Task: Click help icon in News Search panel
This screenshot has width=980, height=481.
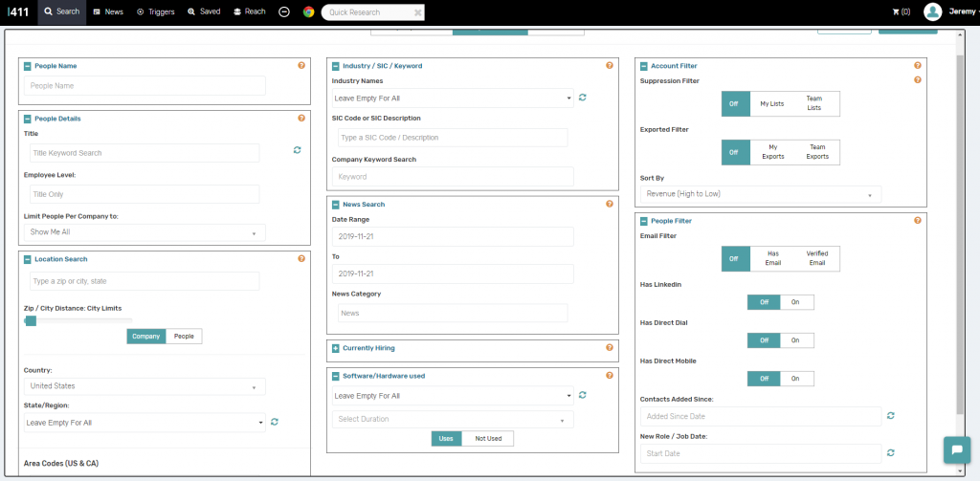Action: [x=610, y=204]
